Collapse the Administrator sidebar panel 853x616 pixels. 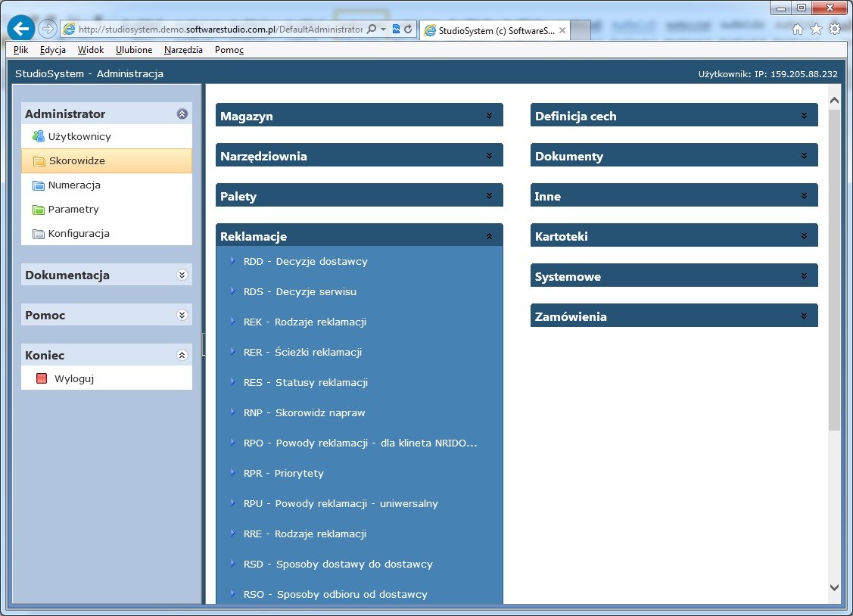click(x=182, y=114)
